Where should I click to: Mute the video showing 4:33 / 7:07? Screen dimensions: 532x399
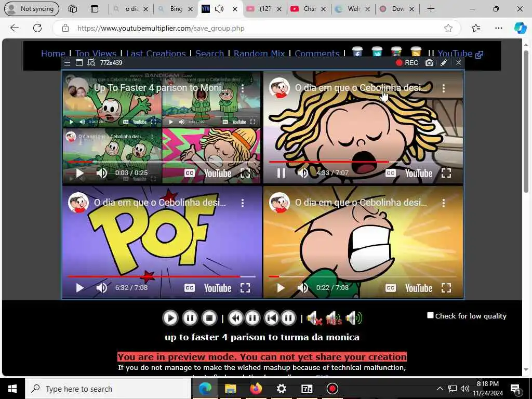point(302,174)
